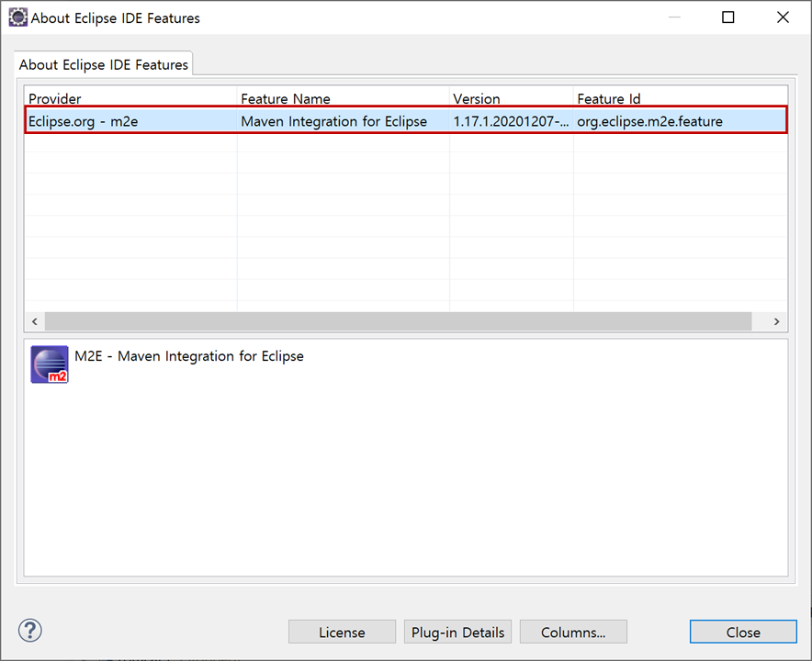812x661 pixels.
Task: Select the About Eclipse IDE Features tab
Action: (104, 64)
